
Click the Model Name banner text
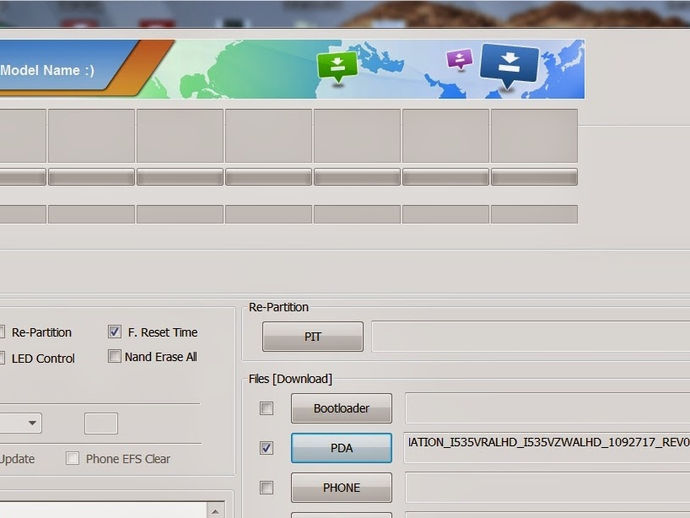[x=47, y=70]
